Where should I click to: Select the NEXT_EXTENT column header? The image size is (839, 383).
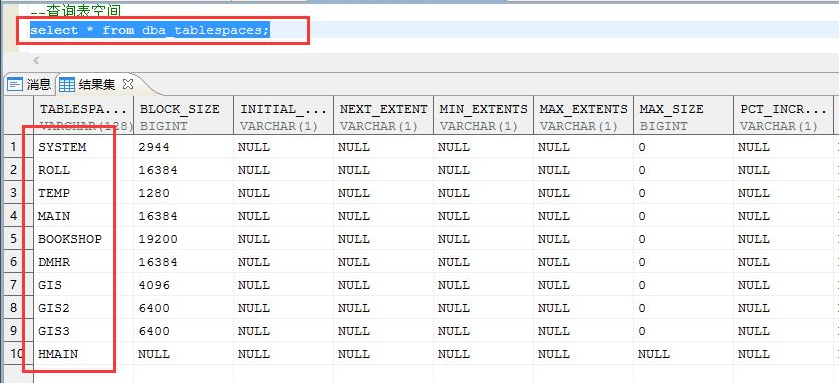point(383,115)
